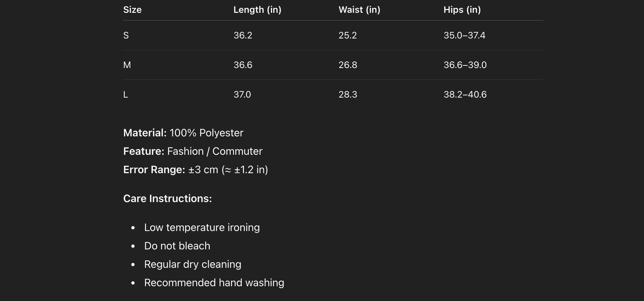Click the M size row label
The width and height of the screenshot is (644, 301).
[127, 65]
